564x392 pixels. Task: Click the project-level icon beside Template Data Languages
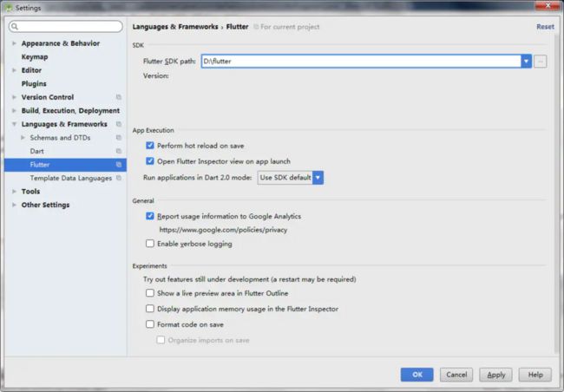click(119, 178)
